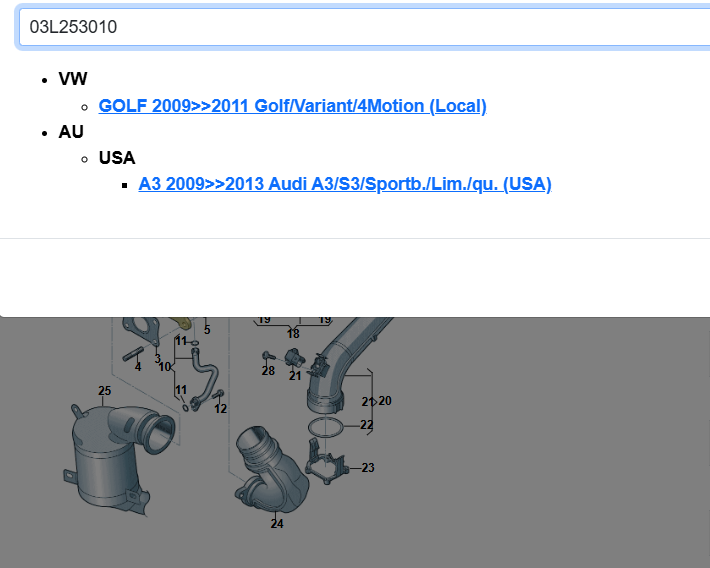Click part number 4 label in diagram
This screenshot has width=710, height=568.
tap(138, 367)
